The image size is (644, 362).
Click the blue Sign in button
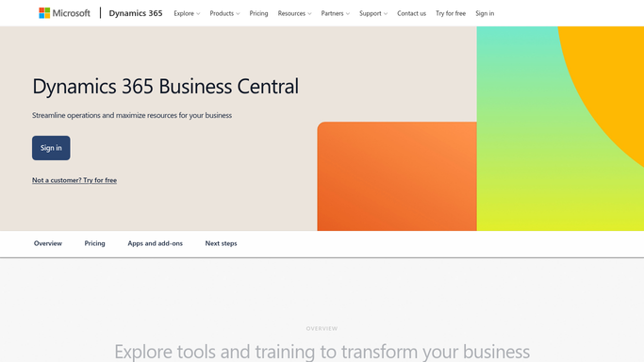tap(51, 148)
